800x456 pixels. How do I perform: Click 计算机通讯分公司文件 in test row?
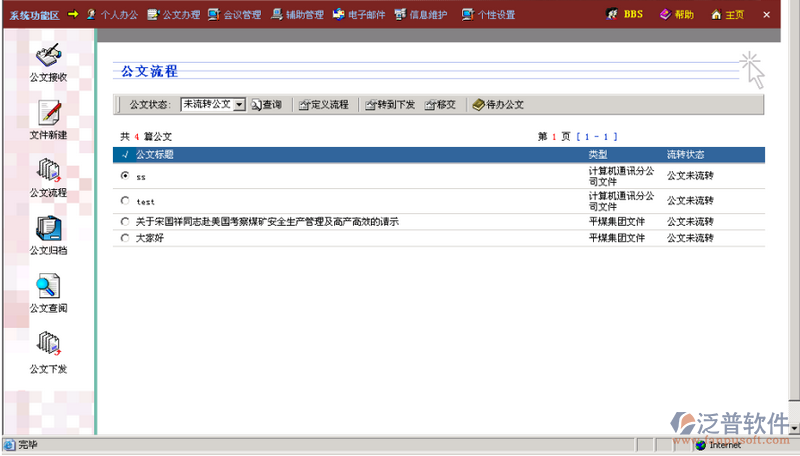pyautogui.click(x=621, y=201)
